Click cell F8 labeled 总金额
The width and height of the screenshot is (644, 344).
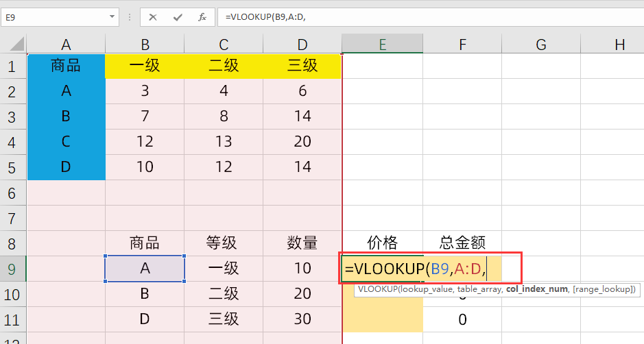click(x=462, y=243)
